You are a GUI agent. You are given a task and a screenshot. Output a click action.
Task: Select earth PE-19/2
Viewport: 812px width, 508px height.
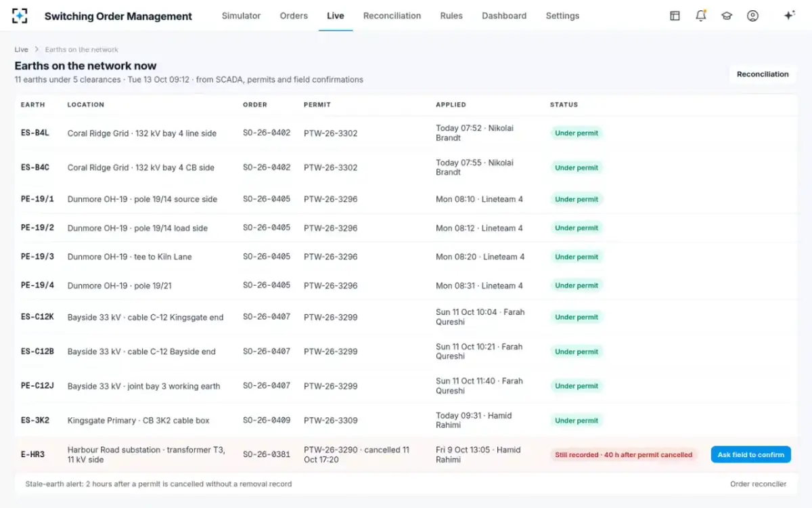pyautogui.click(x=37, y=228)
